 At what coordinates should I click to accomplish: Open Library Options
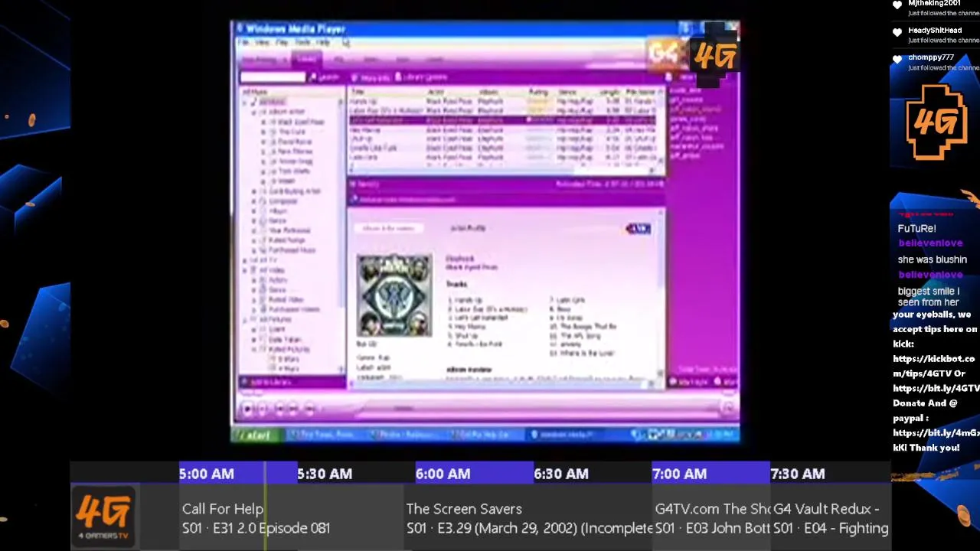[x=421, y=77]
